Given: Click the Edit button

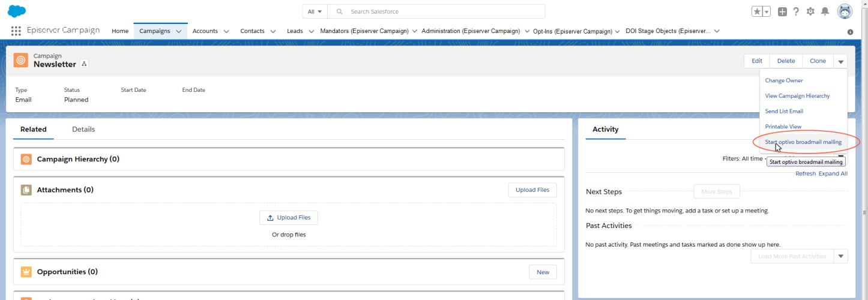Looking at the screenshot, I should tap(757, 61).
